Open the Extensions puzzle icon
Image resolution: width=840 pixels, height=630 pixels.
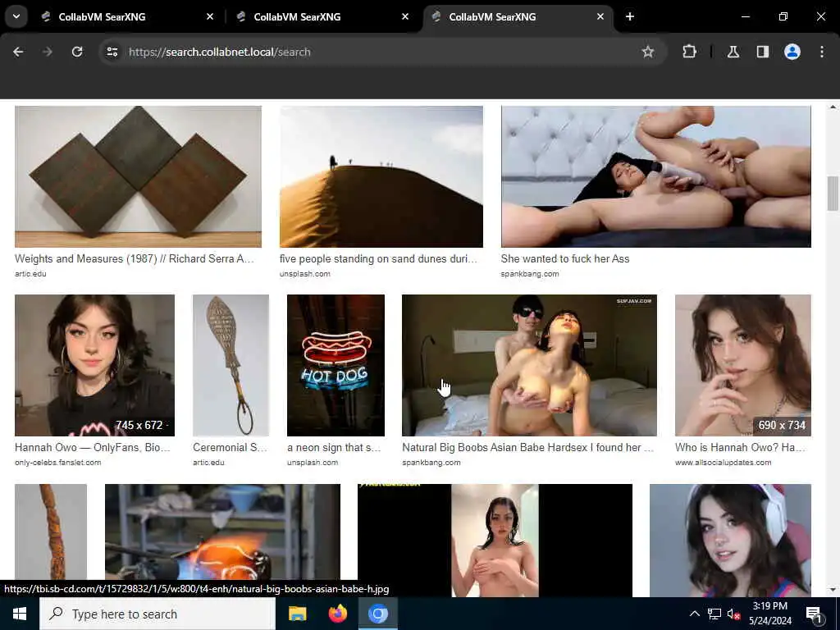coord(689,52)
